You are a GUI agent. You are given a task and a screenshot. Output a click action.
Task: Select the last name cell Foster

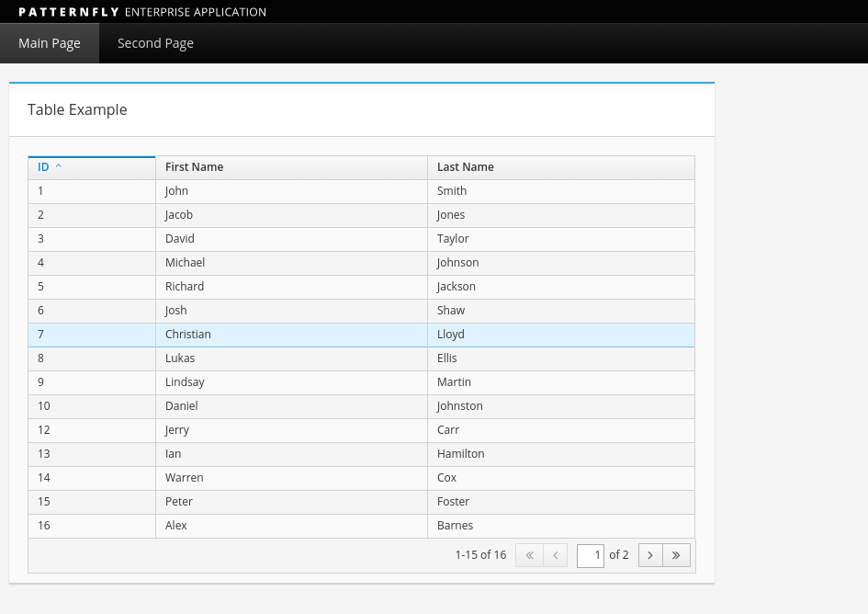coord(561,502)
